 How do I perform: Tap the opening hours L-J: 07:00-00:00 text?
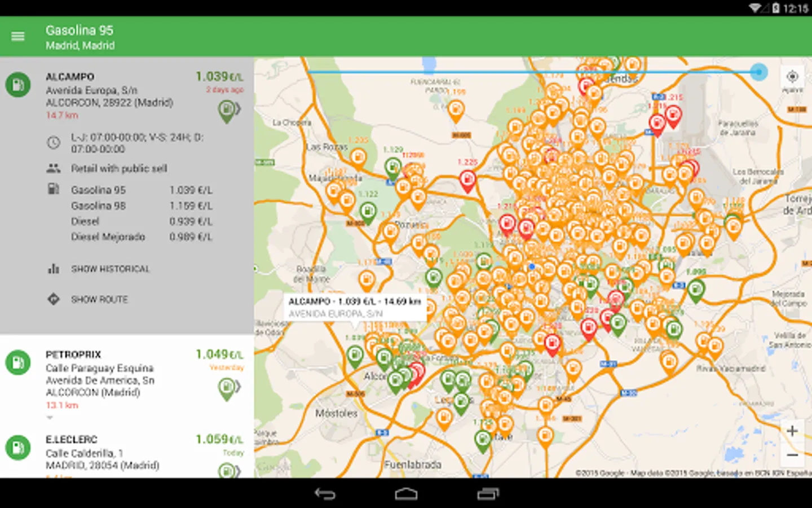coord(137,143)
